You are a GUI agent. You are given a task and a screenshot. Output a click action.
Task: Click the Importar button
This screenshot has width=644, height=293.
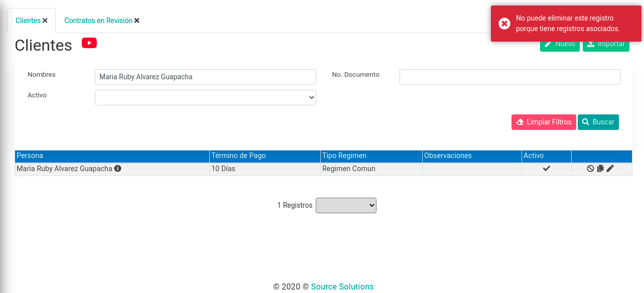[x=606, y=44]
